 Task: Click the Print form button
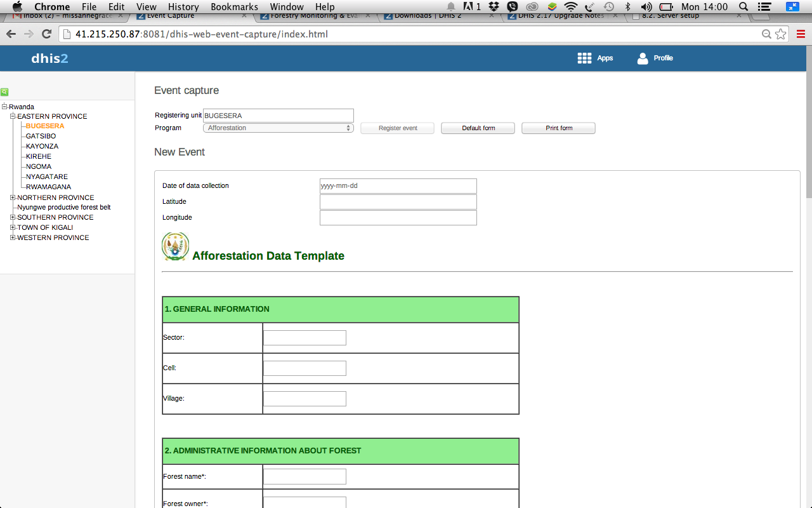tap(559, 128)
